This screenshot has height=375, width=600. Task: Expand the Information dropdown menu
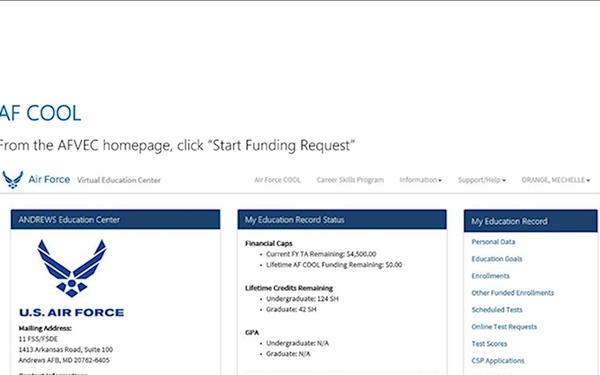tap(421, 180)
